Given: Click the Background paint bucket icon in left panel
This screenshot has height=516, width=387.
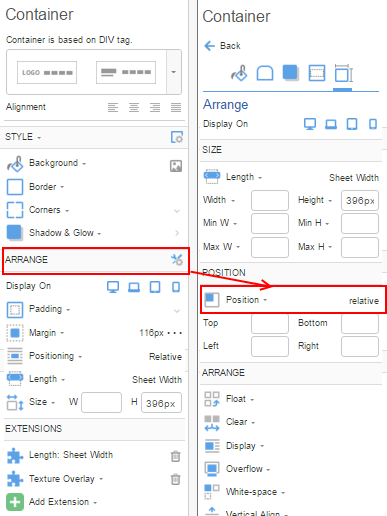Looking at the screenshot, I should tap(15, 164).
